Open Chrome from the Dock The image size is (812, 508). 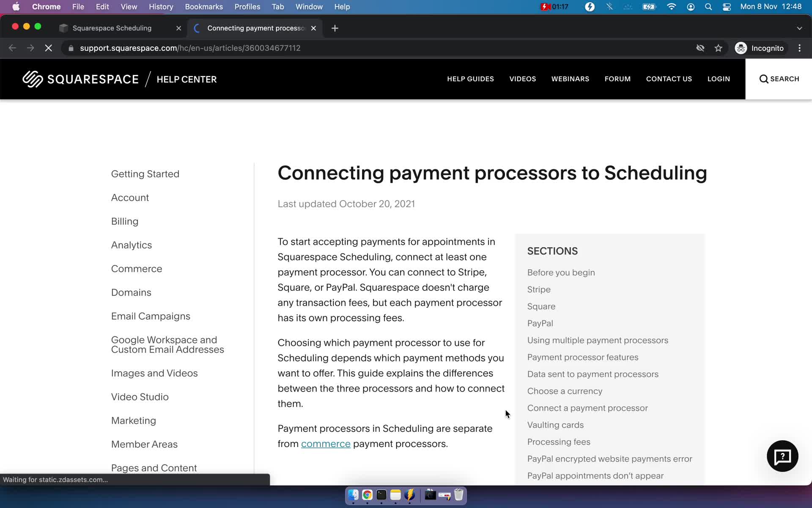367,495
